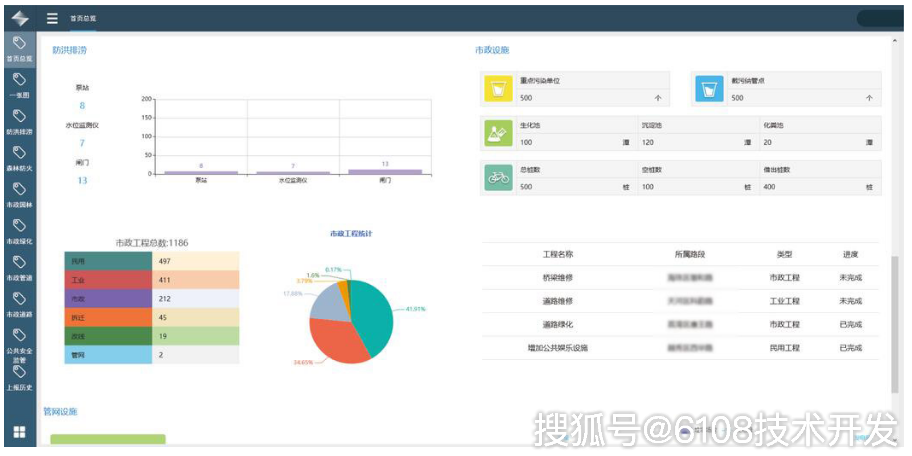Open the 市政园林 sidebar section
912x456 pixels.
coord(20,196)
